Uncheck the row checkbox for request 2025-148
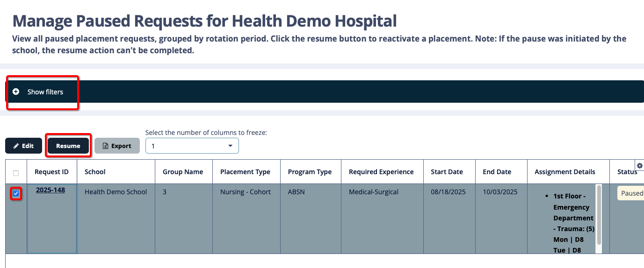644x268 pixels. [16, 193]
